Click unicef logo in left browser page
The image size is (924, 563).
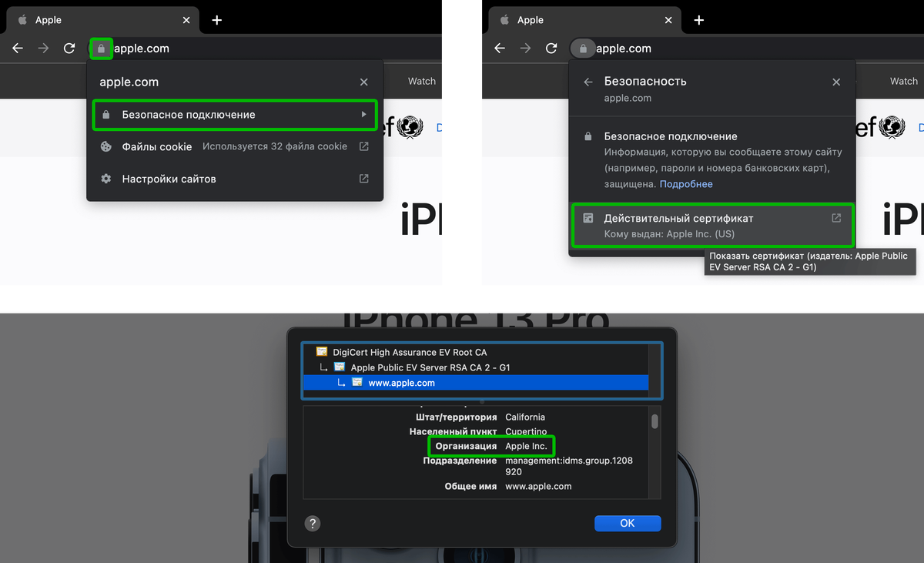403,126
